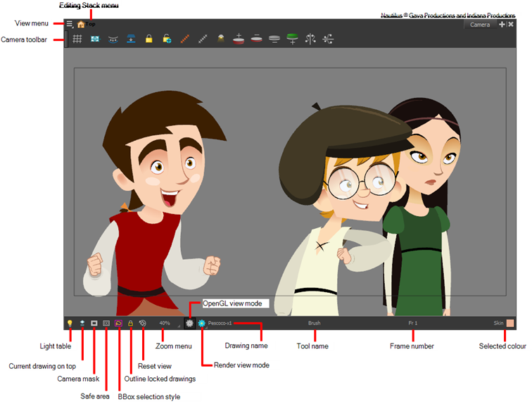Screen dimensions: 532x402
Task: Show the Safe area overlay icon
Action: (x=106, y=323)
